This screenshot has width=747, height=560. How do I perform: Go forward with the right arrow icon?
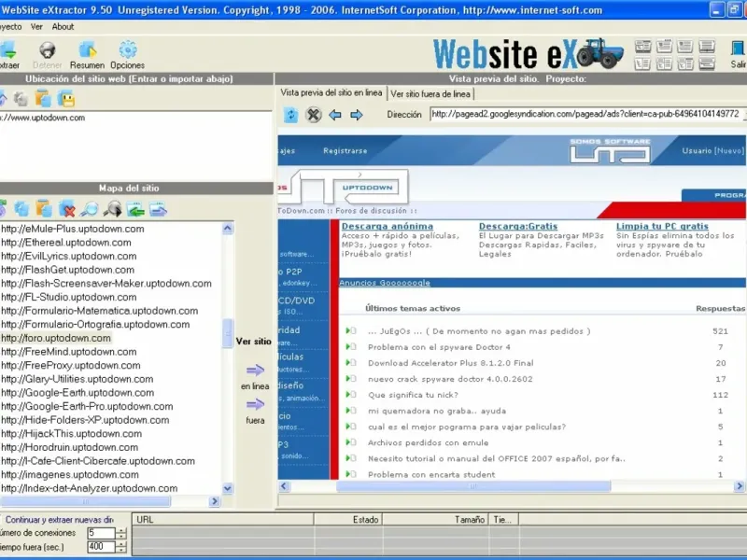coord(357,115)
